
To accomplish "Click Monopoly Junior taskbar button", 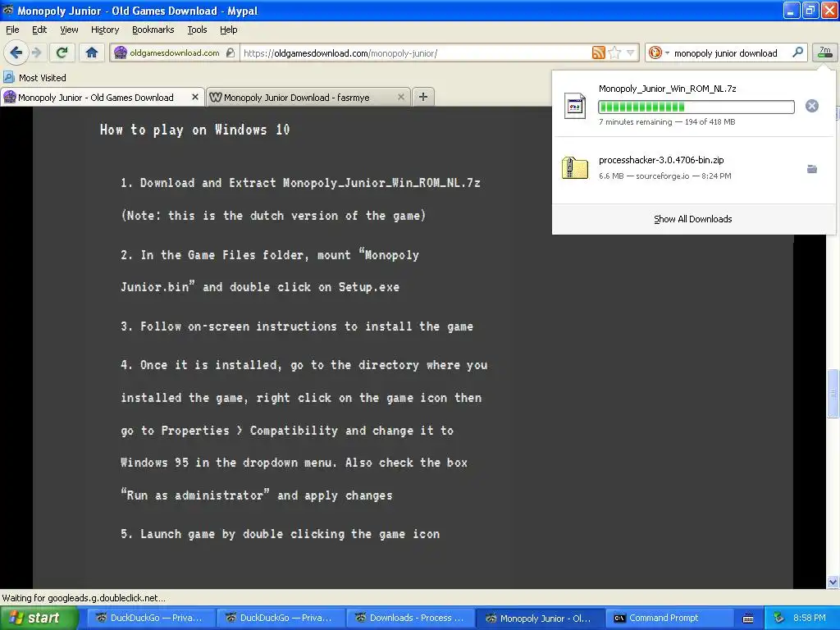I will pos(540,619).
